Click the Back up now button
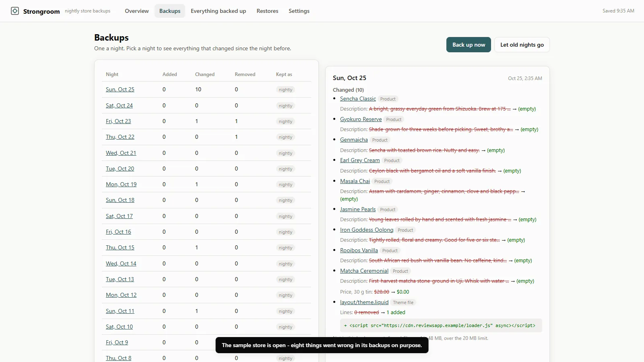 click(x=469, y=45)
